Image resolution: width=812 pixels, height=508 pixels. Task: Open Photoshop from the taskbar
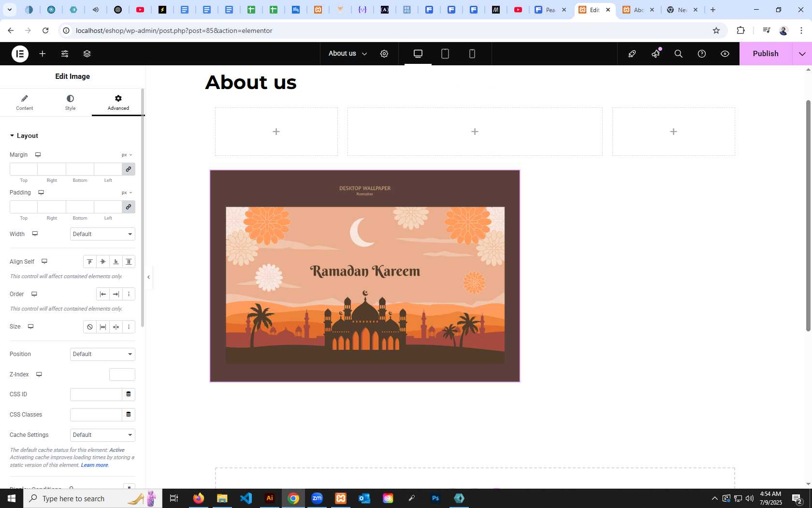(x=435, y=498)
